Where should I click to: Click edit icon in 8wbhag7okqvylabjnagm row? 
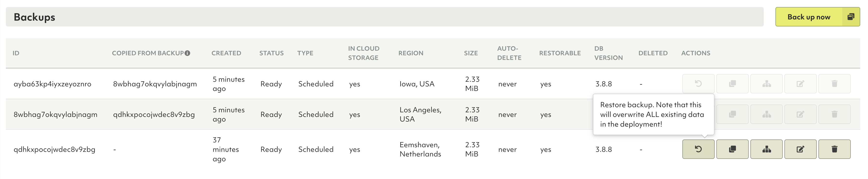coord(800,114)
